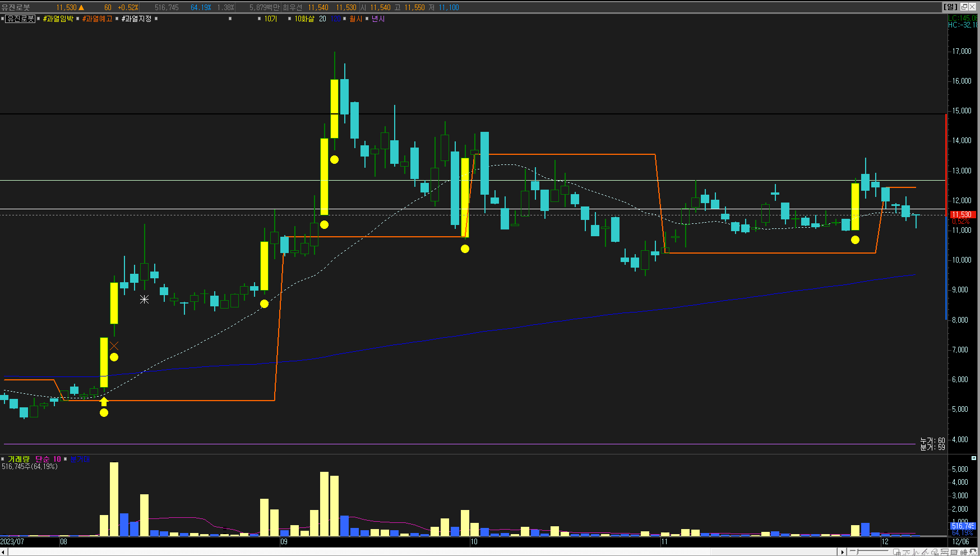Click the red 11,530 current price tag on axis
This screenshot has width=980, height=556.
(x=962, y=214)
